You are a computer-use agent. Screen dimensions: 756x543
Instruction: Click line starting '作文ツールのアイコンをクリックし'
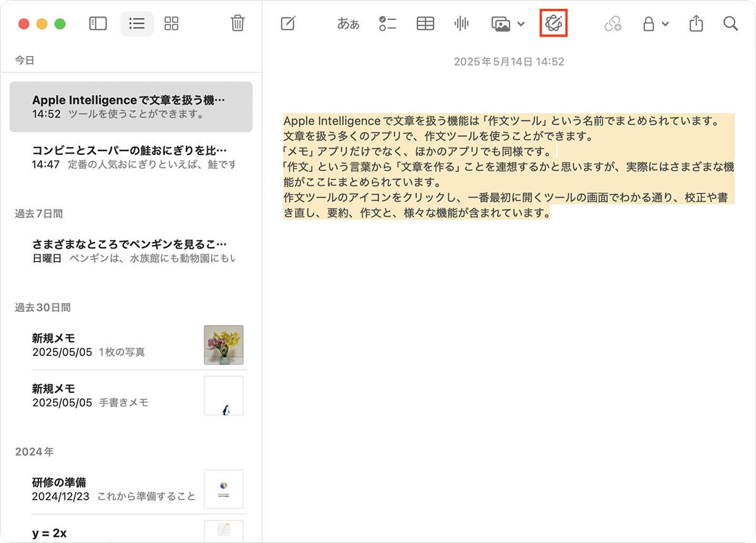point(506,197)
